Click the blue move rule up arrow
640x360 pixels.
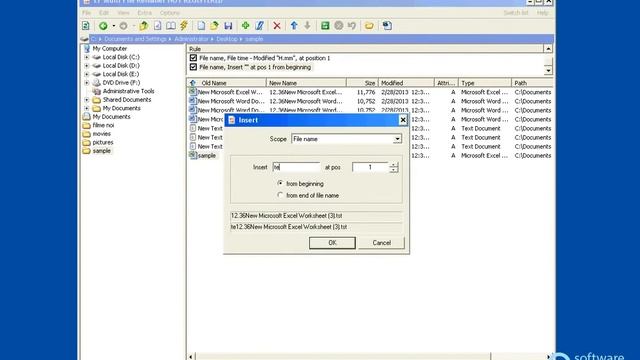[x=294, y=26]
